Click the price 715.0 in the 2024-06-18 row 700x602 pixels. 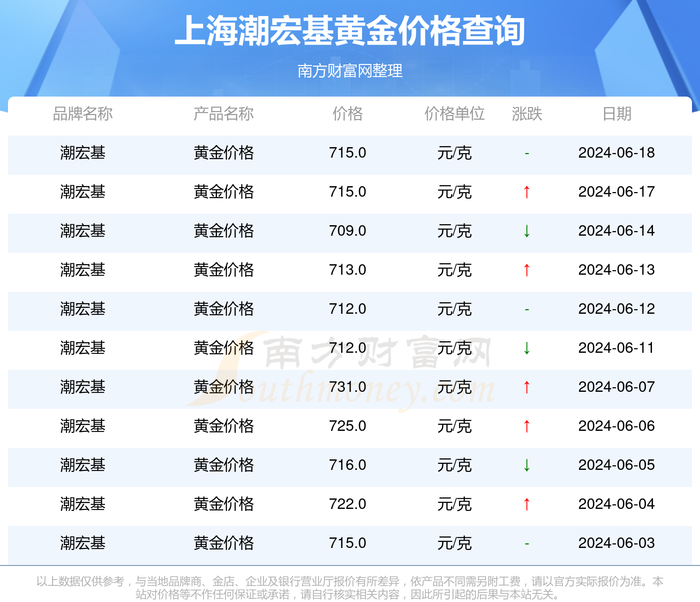347,153
